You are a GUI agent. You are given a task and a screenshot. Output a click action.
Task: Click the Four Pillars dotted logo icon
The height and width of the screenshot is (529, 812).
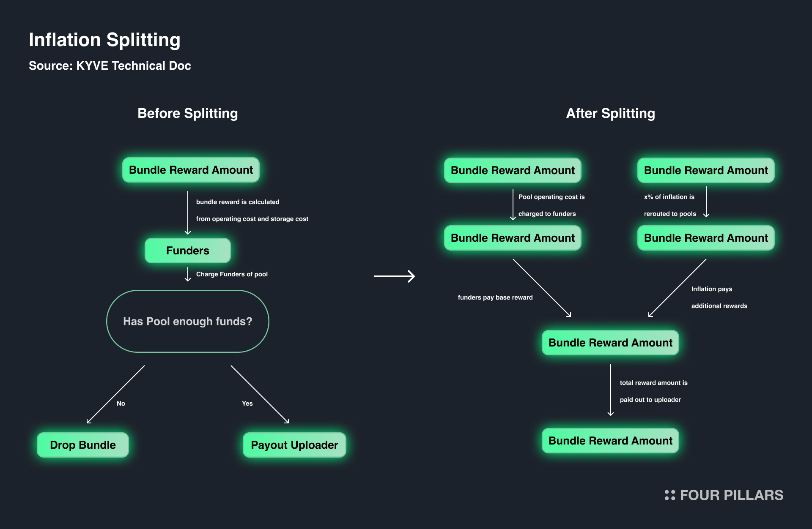pos(670,495)
